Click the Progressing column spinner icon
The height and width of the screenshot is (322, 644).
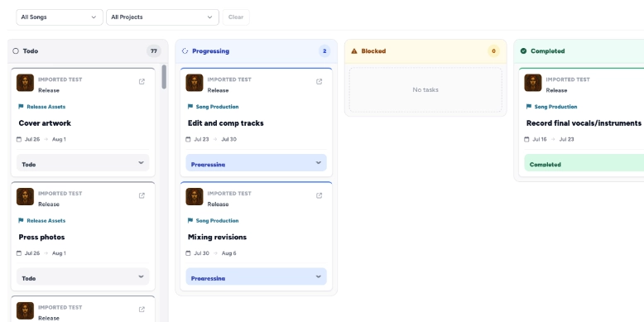(x=185, y=51)
